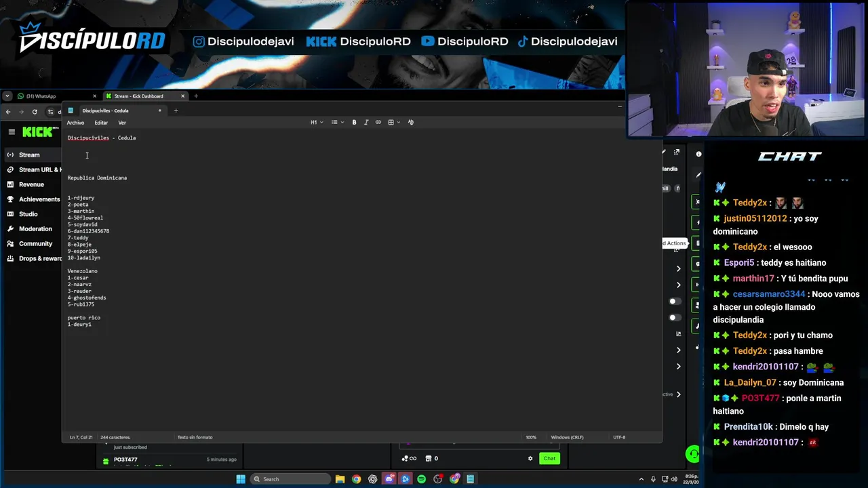Open ChatGPT from taskbar
The height and width of the screenshot is (488, 868).
[372, 479]
